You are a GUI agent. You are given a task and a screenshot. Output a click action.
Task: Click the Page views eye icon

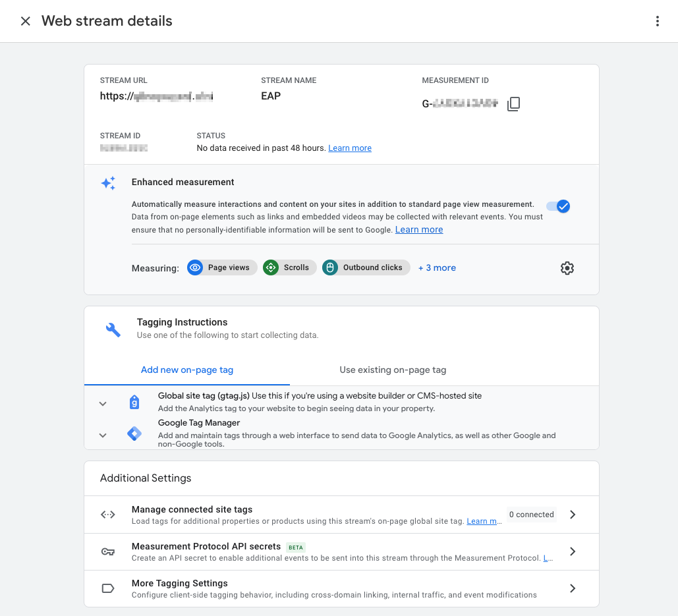tap(195, 267)
